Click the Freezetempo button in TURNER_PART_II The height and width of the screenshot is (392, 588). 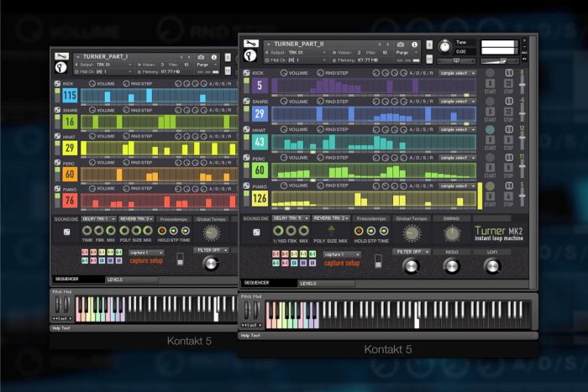click(x=371, y=218)
